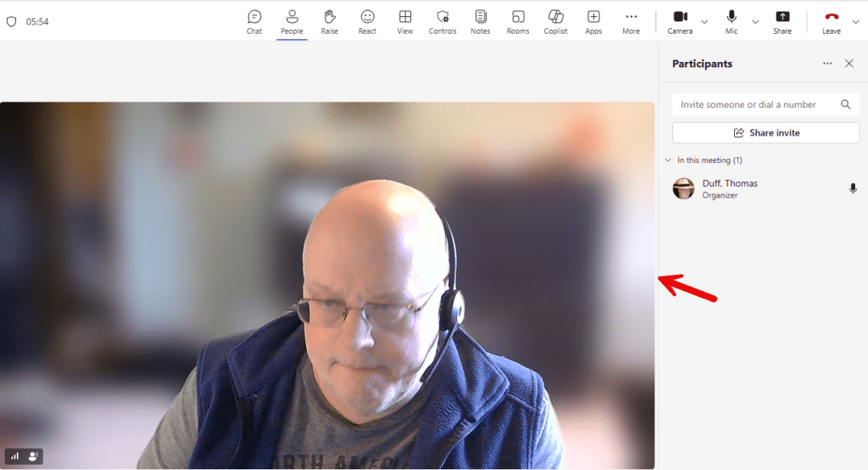Image resolution: width=868 pixels, height=470 pixels.
Task: Open meeting Notes
Action: click(481, 21)
